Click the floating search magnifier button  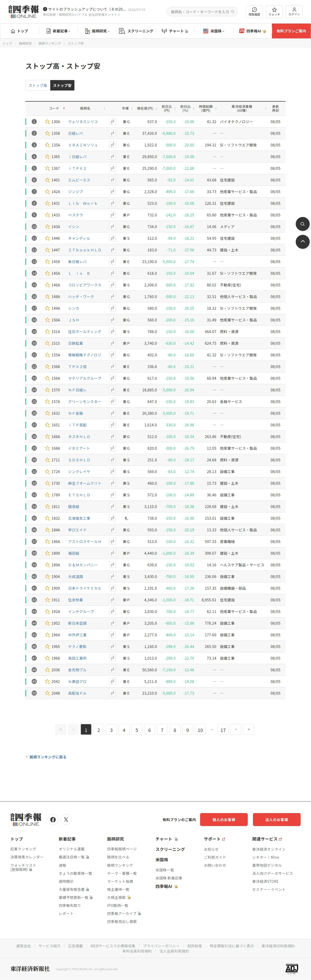303,224
